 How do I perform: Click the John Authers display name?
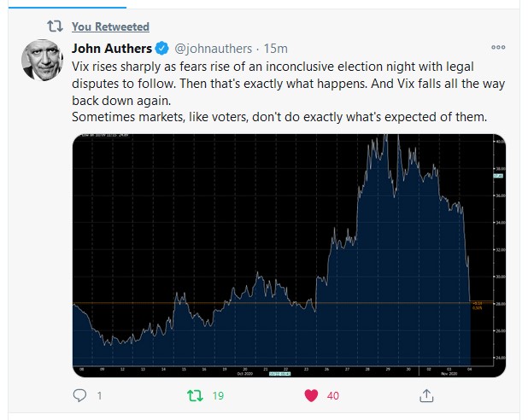click(x=111, y=48)
